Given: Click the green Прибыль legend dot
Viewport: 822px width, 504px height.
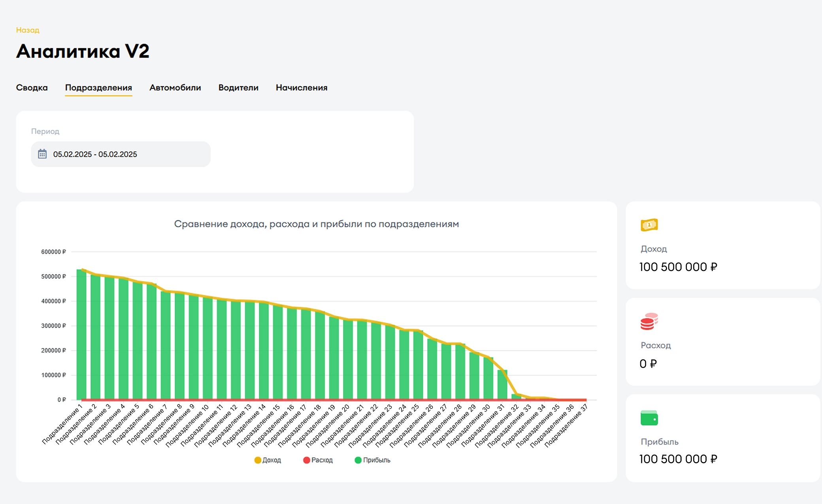Looking at the screenshot, I should pos(358,460).
